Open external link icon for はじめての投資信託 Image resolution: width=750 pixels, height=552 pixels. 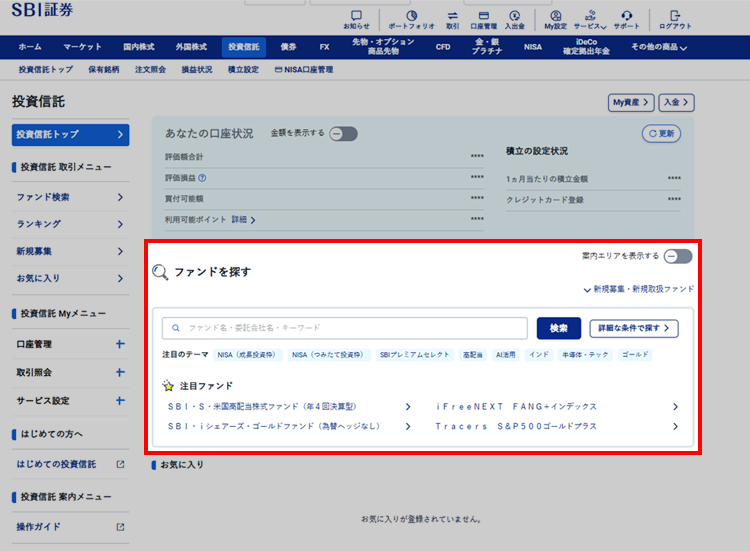121,464
